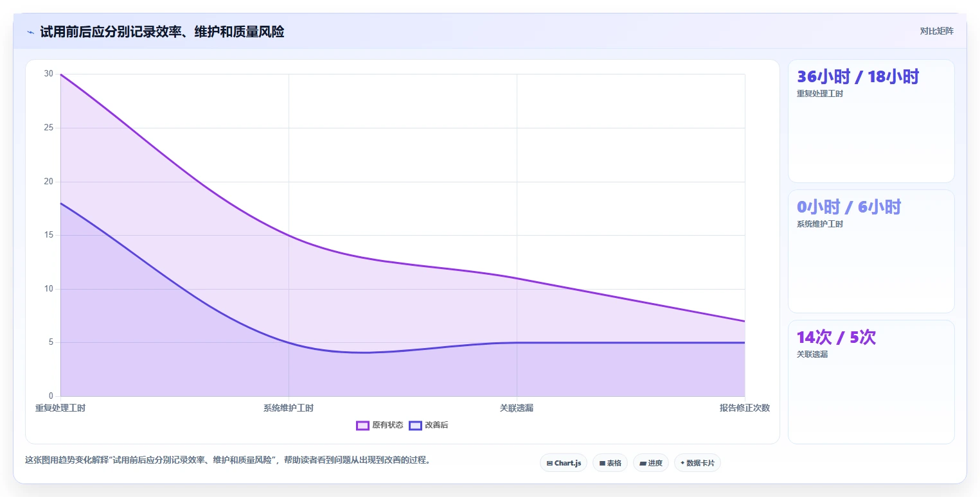
Task: Click the 重复处理工时 axis label
Action: pyautogui.click(x=60, y=408)
